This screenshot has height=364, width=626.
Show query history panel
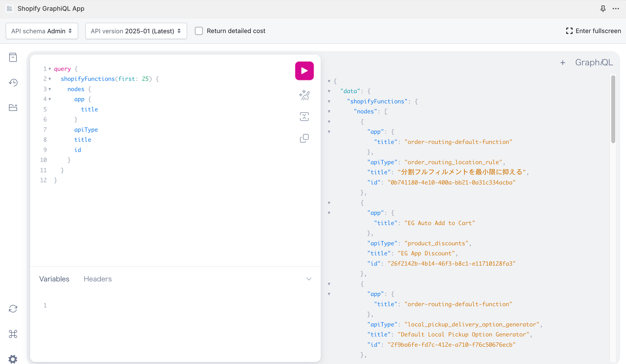coord(13,83)
